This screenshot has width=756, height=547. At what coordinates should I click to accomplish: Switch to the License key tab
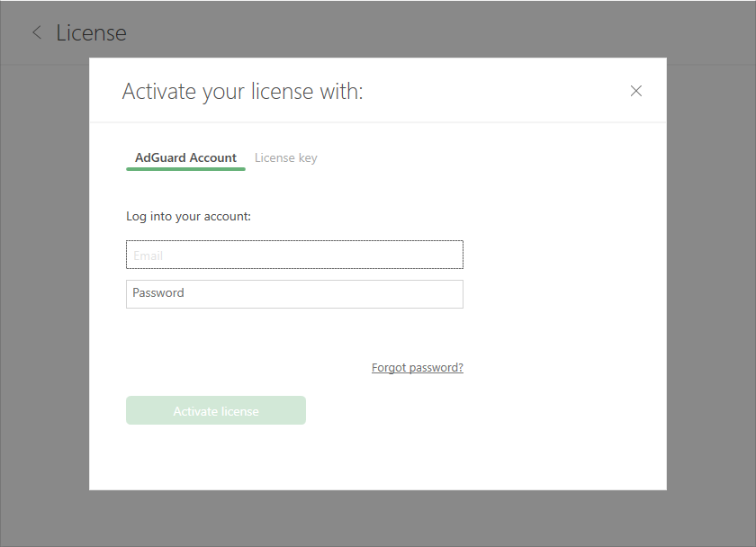tap(285, 158)
